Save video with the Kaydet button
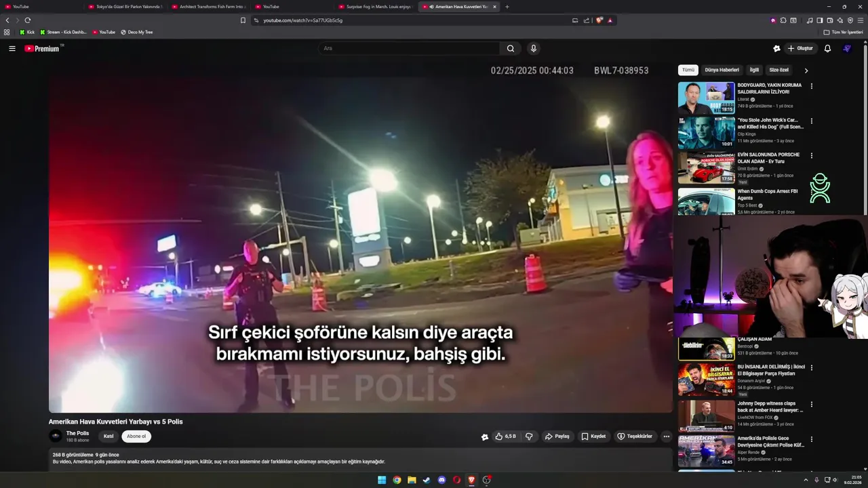Image resolution: width=868 pixels, height=488 pixels. tap(593, 436)
